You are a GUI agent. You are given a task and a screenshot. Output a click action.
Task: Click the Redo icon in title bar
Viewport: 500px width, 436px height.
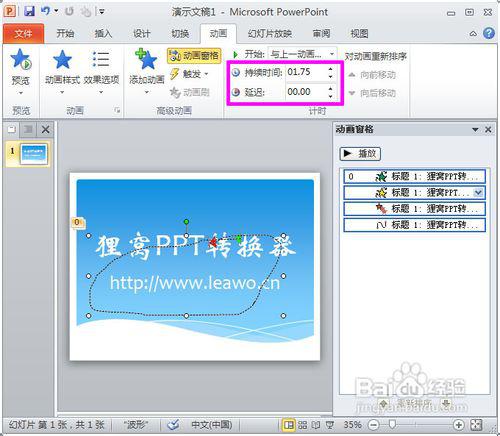pos(69,12)
